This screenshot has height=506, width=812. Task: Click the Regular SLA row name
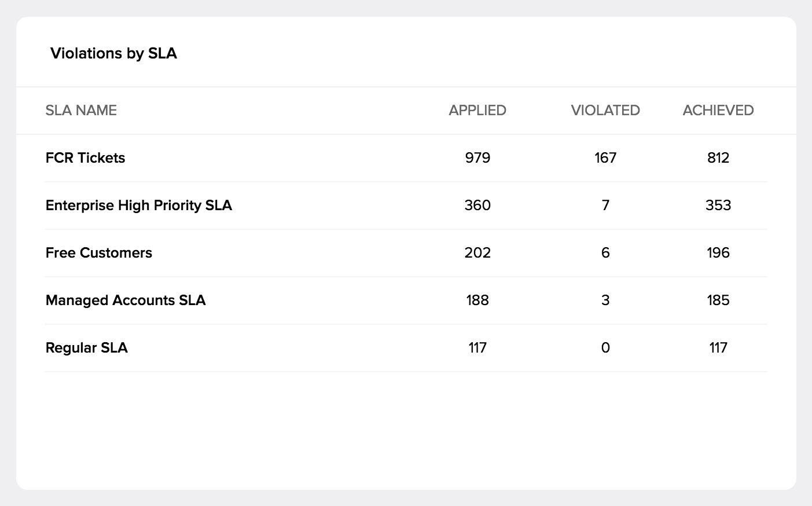[x=86, y=347]
